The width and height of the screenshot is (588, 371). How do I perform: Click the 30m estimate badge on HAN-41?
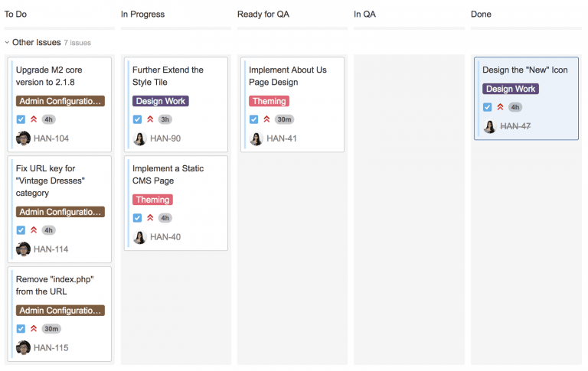pos(284,119)
